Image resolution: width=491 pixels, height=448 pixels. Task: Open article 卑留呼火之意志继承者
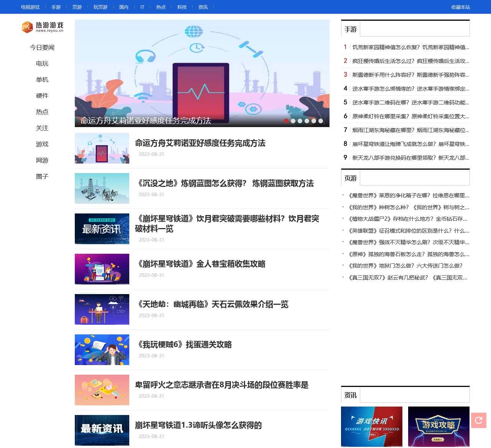click(x=222, y=385)
